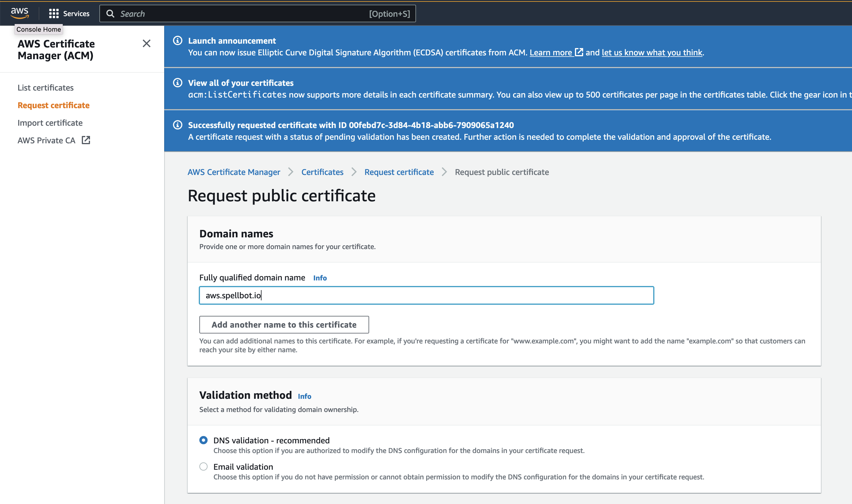Click the Launch announcement info icon

(178, 40)
